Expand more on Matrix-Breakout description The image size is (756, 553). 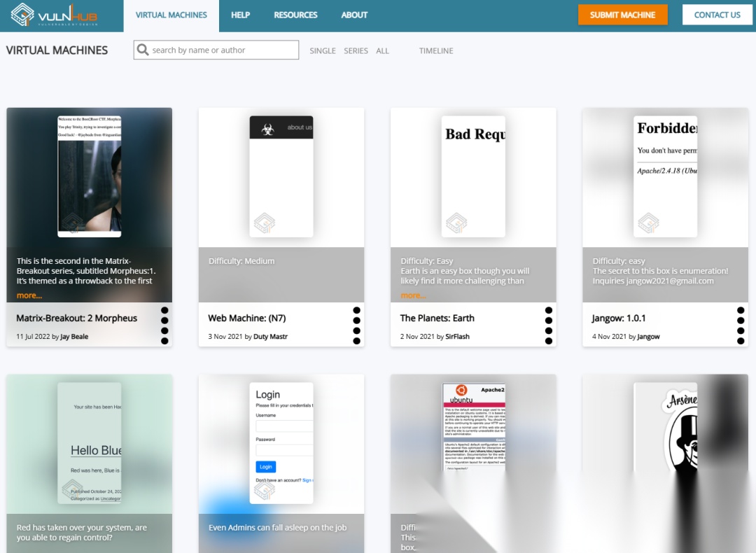pyautogui.click(x=29, y=295)
